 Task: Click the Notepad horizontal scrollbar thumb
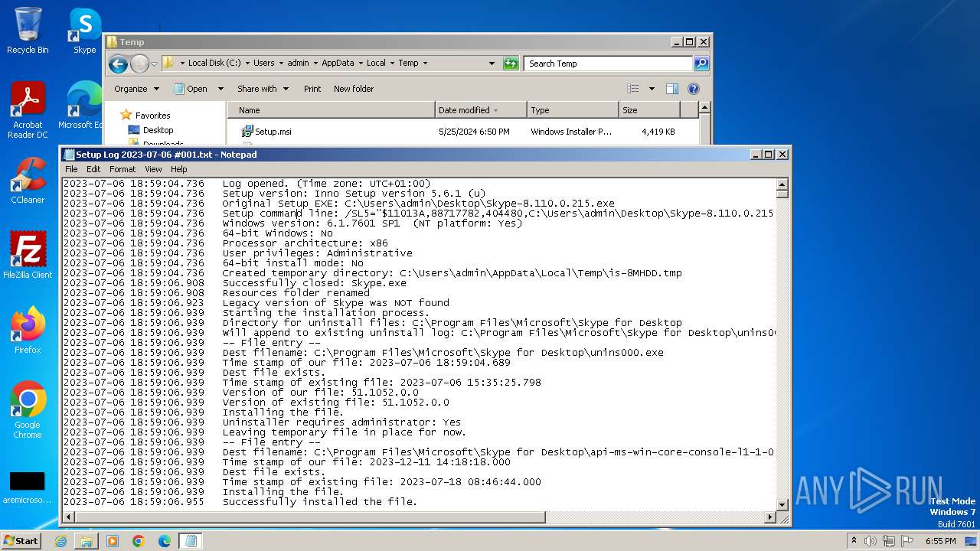[310, 518]
